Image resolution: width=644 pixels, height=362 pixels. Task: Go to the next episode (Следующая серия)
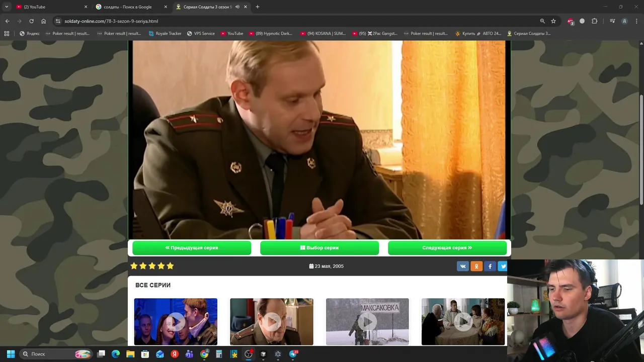click(x=447, y=248)
